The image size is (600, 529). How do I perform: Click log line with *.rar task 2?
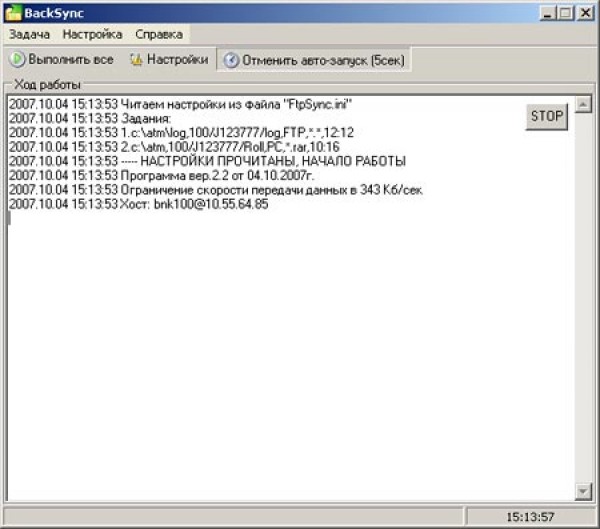click(x=174, y=147)
